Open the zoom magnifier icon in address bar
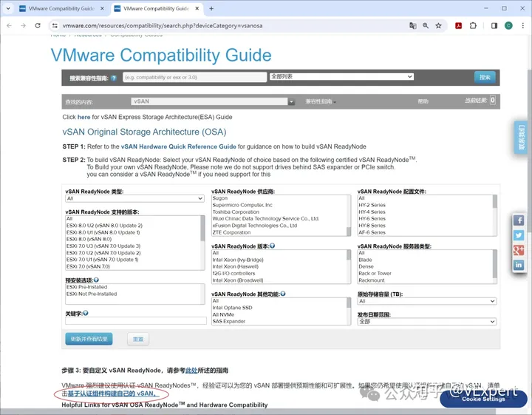The width and height of the screenshot is (532, 415). coord(426,25)
